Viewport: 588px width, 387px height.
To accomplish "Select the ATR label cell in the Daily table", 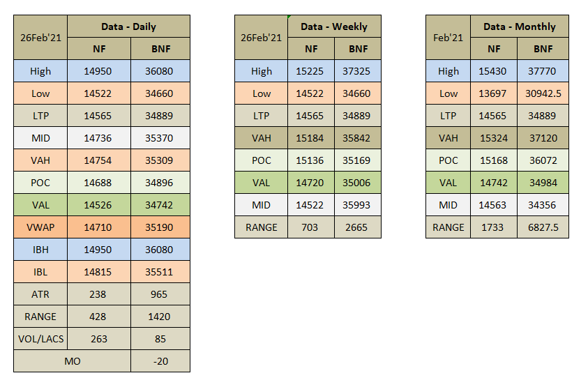I will (40, 294).
